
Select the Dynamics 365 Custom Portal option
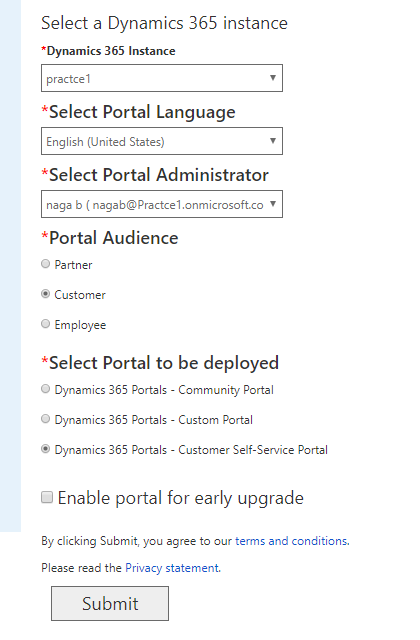coord(46,419)
